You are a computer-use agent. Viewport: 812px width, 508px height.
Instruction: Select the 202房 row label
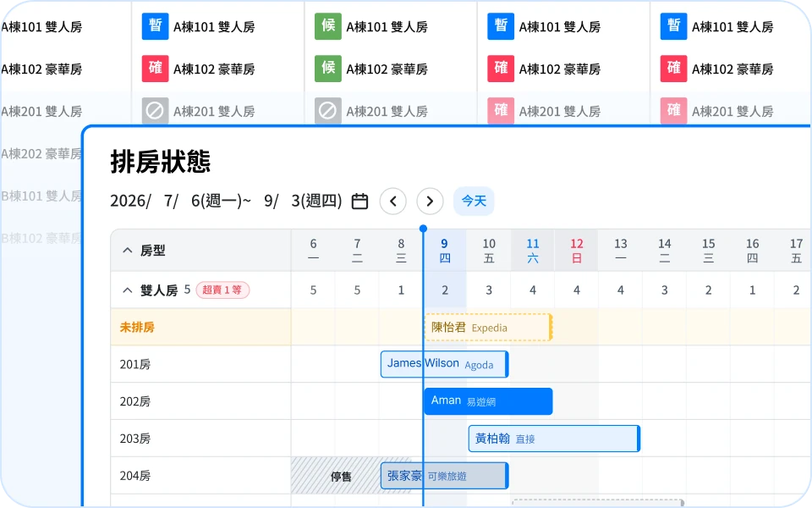(x=135, y=401)
